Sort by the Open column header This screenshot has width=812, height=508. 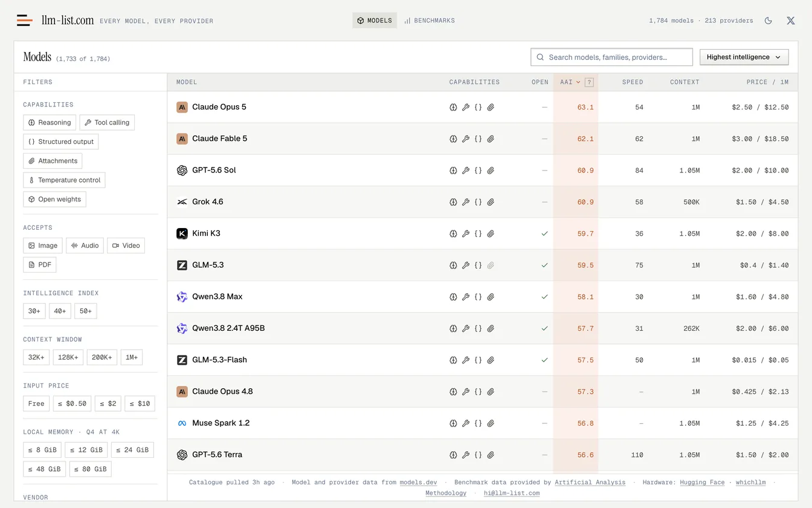click(540, 82)
